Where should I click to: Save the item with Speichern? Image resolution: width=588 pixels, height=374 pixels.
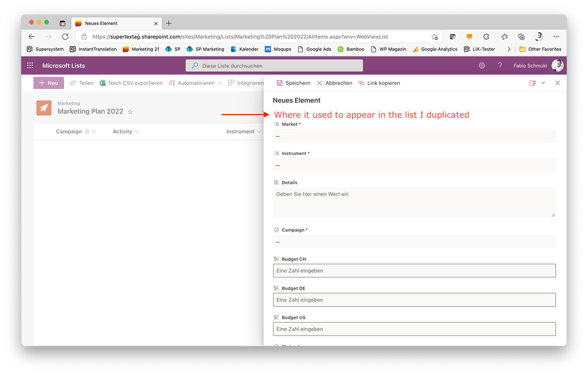(294, 83)
